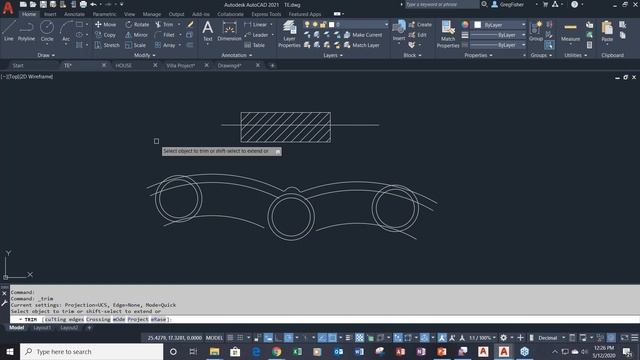
Task: Click the Array tool
Action: click(165, 45)
